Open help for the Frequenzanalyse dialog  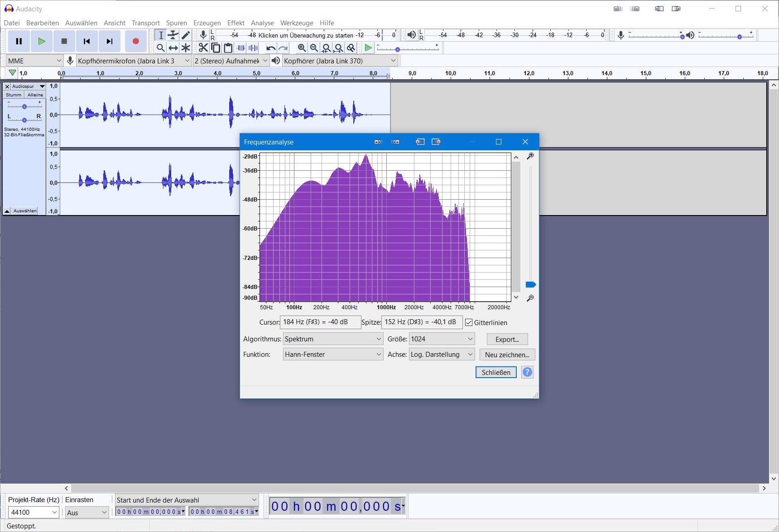click(x=527, y=372)
